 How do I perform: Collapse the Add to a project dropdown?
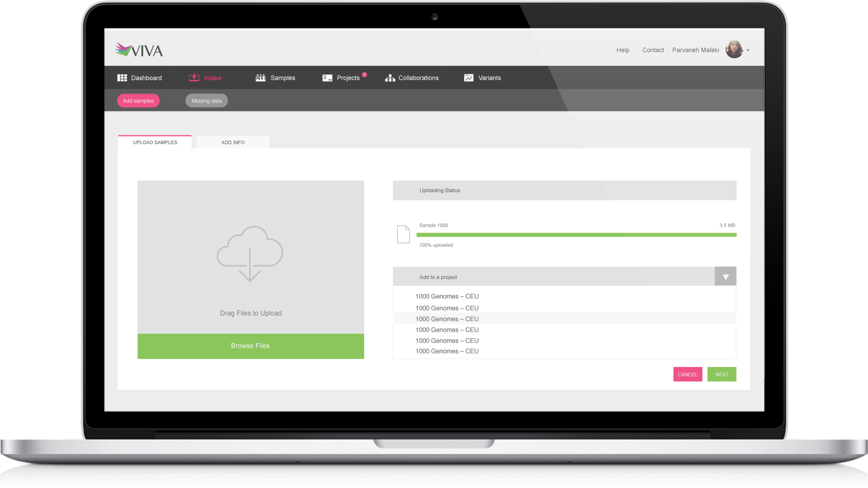point(725,277)
